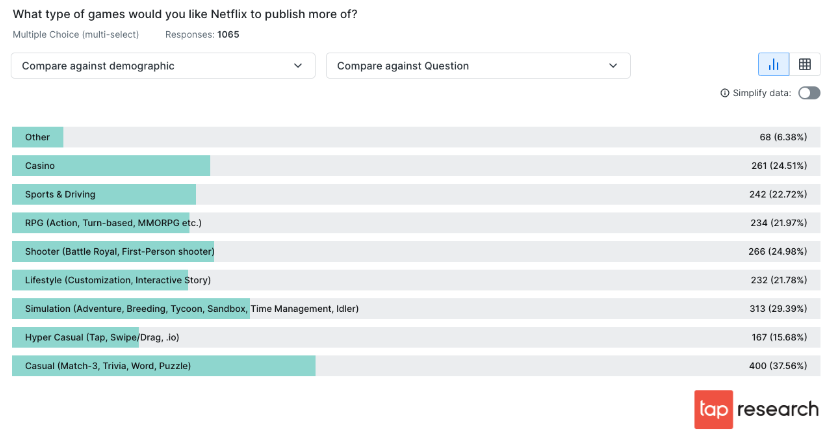Click the value 232 (21.78%)

point(778,280)
